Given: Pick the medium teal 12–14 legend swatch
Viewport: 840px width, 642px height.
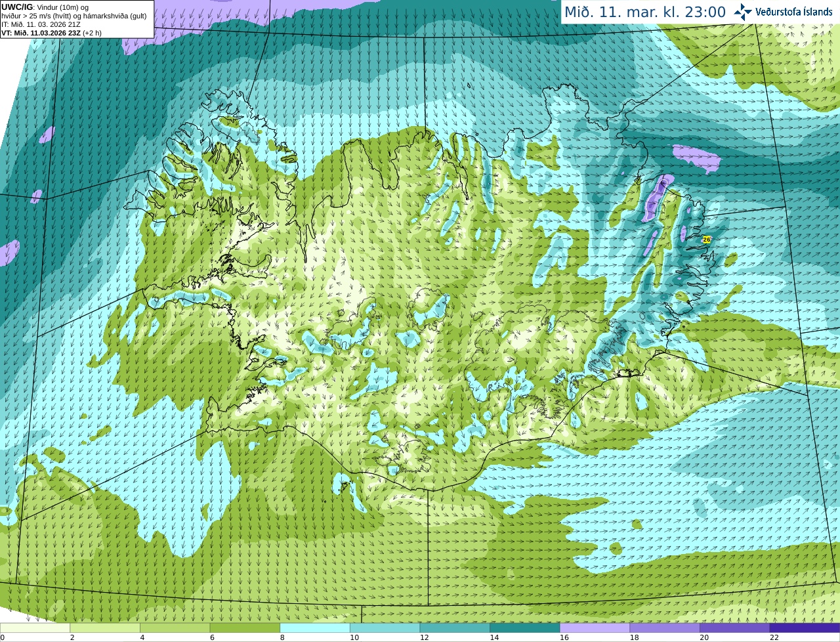Looking at the screenshot, I should (455, 628).
